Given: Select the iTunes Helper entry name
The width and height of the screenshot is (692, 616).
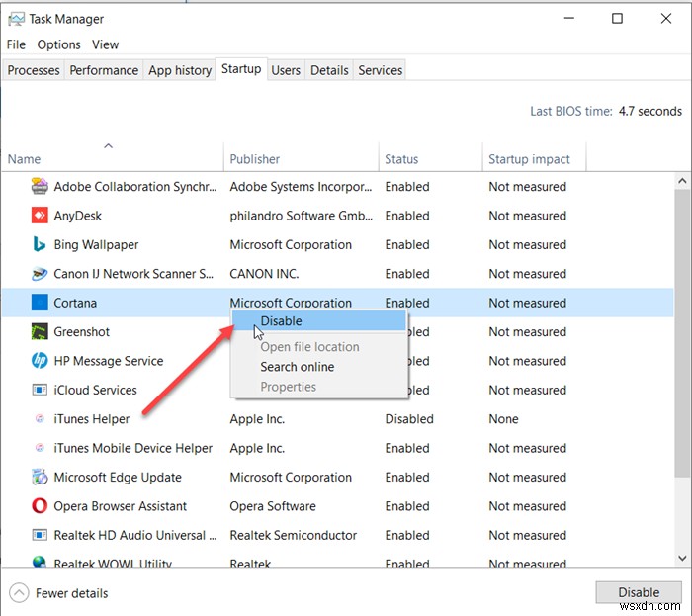Looking at the screenshot, I should 91,419.
